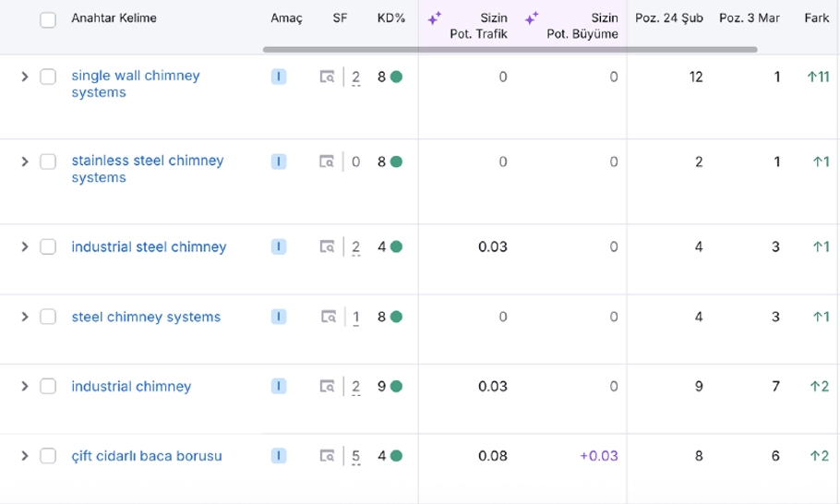Open SERP features icon for single wall chimney systems
The width and height of the screenshot is (840, 504).
coord(327,78)
